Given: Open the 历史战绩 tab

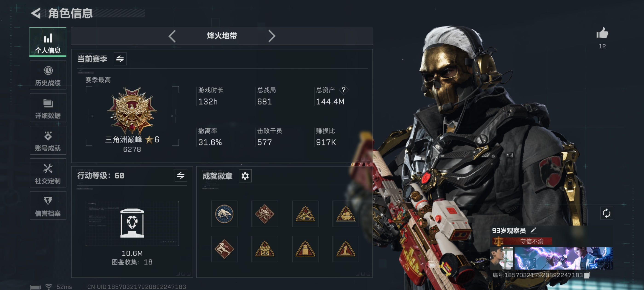Looking at the screenshot, I should [48, 75].
